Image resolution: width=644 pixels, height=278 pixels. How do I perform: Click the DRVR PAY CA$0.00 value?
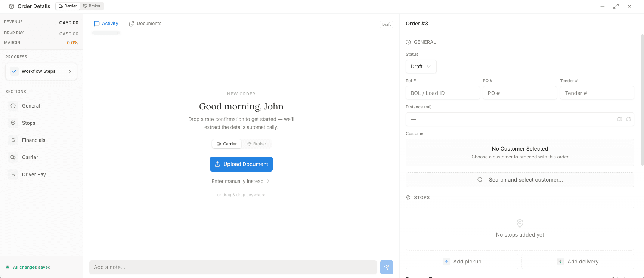pyautogui.click(x=69, y=34)
